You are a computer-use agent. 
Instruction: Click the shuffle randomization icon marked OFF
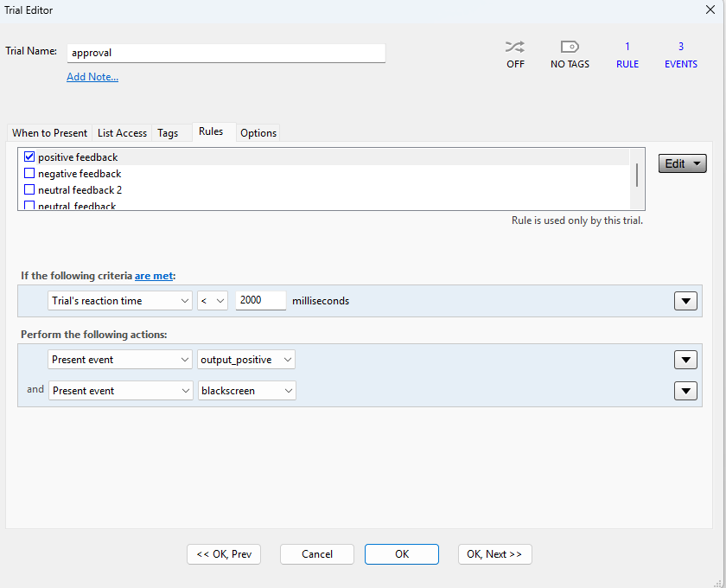pos(515,48)
